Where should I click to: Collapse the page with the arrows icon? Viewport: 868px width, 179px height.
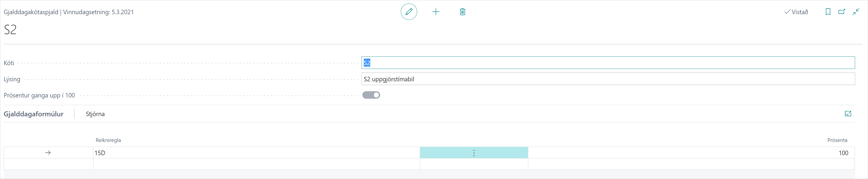(x=856, y=12)
